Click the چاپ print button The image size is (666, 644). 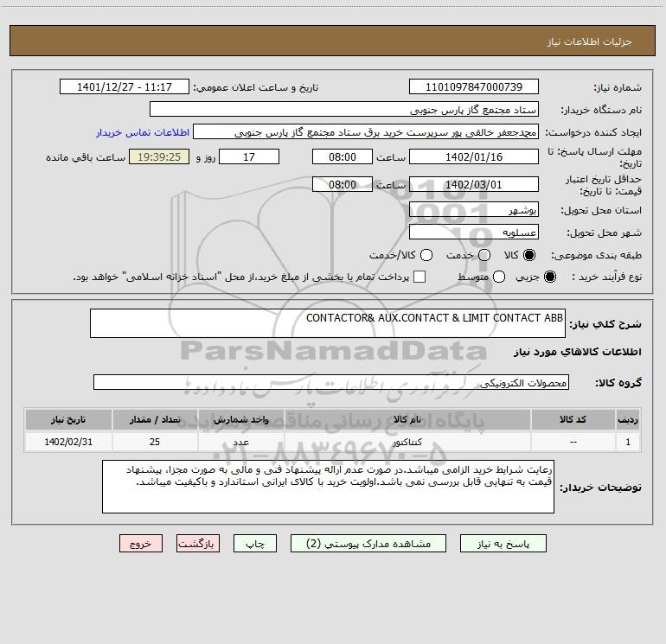255,544
